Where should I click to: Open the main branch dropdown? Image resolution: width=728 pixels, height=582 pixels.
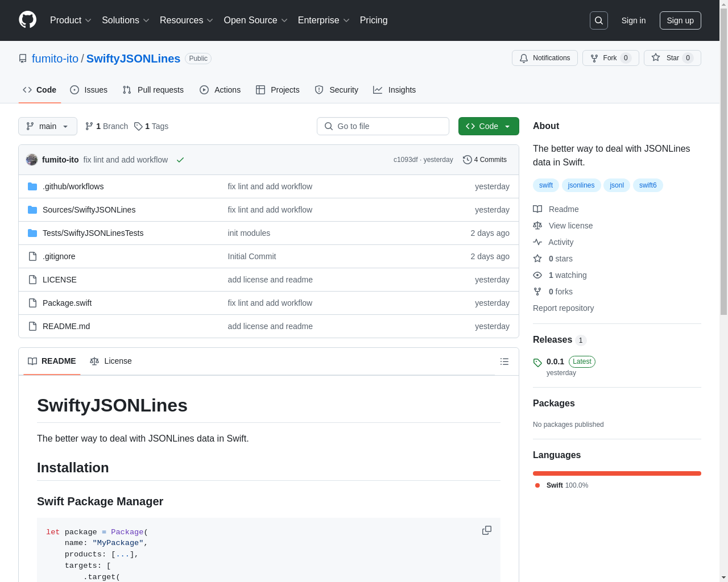(x=48, y=126)
